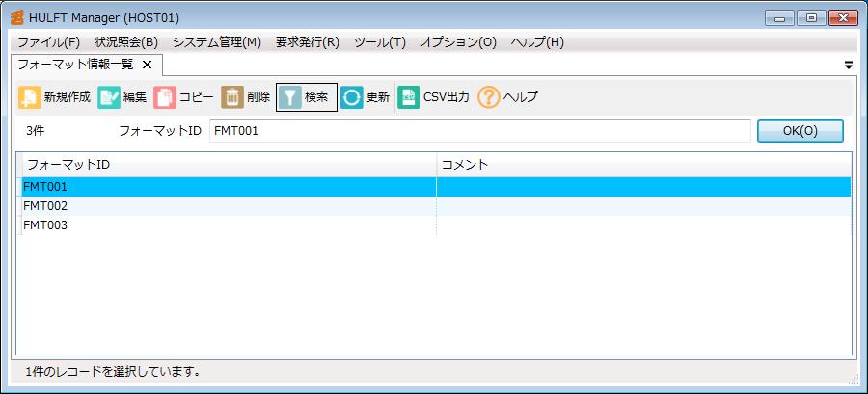The width and height of the screenshot is (868, 394).
Task: Open the 状況照会(B) menu
Action: [126, 42]
